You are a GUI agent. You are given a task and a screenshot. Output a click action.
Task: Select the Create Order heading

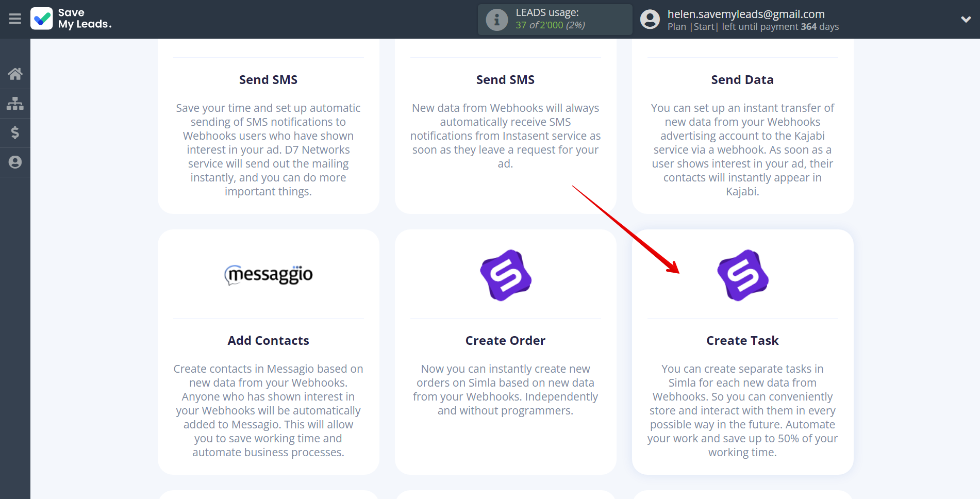click(505, 341)
